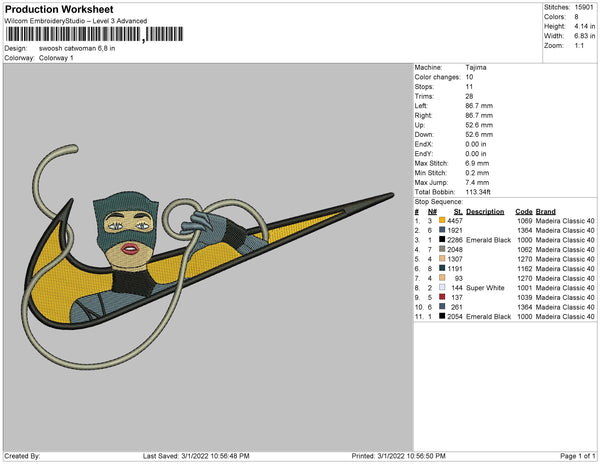Click Emerald Black description in row 11
This screenshot has height=464, width=600.
point(489,316)
